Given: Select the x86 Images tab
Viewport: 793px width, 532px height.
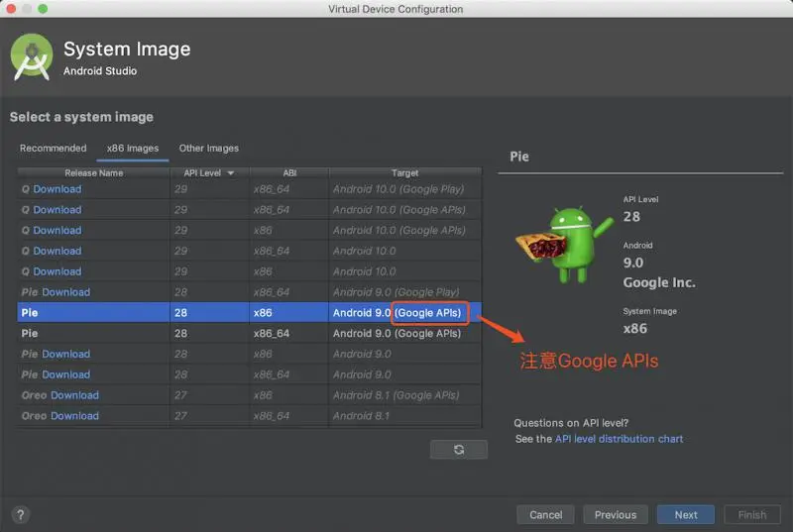Looking at the screenshot, I should click(133, 148).
